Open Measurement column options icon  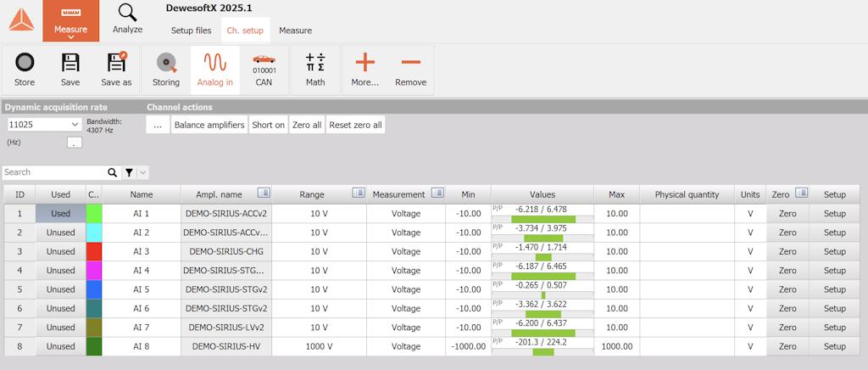point(438,193)
